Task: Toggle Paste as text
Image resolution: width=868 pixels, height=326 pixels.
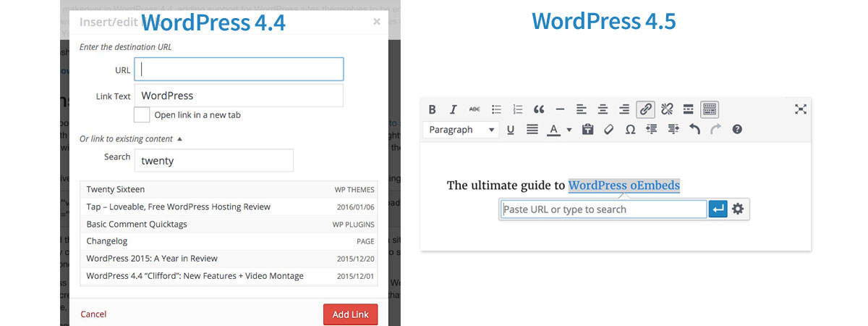Action: tap(587, 130)
